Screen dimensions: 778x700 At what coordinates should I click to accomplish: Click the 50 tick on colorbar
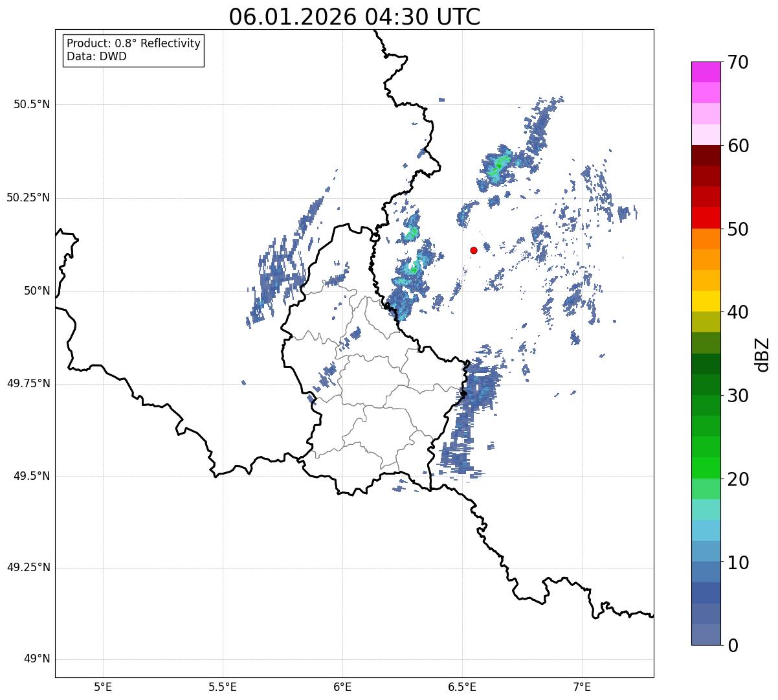point(738,229)
